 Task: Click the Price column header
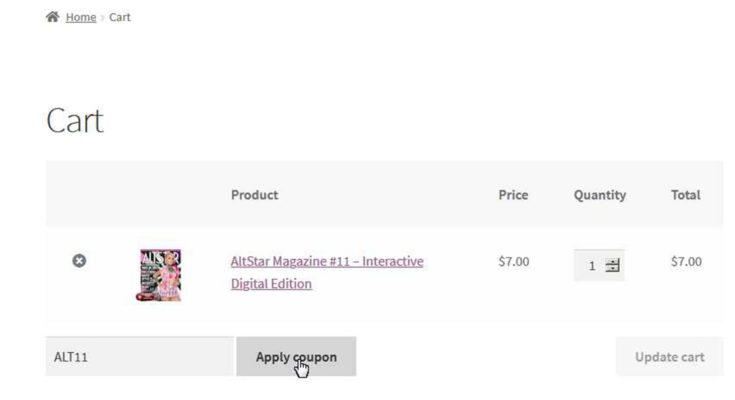(513, 195)
